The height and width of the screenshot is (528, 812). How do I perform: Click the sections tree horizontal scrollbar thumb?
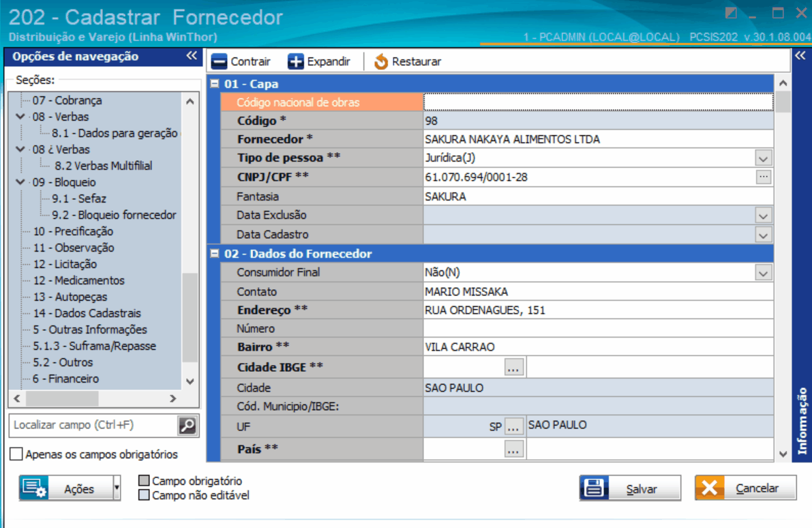pyautogui.click(x=62, y=398)
